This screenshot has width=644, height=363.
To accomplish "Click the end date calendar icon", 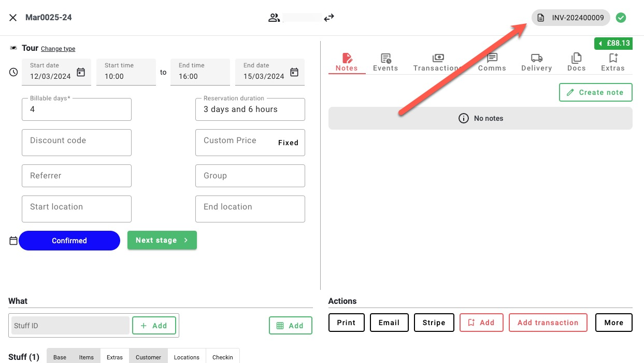I will (x=294, y=72).
